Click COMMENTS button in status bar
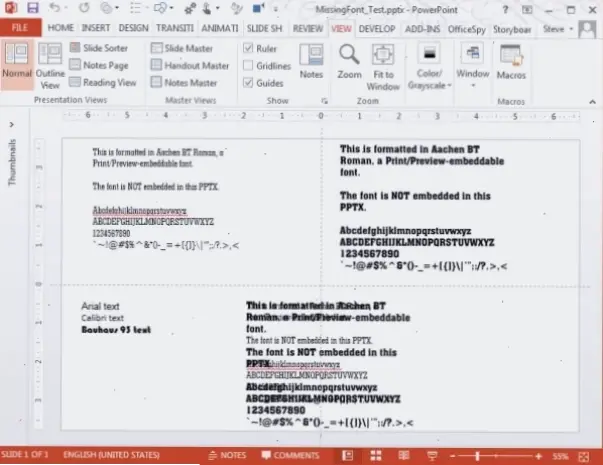 tap(290, 455)
